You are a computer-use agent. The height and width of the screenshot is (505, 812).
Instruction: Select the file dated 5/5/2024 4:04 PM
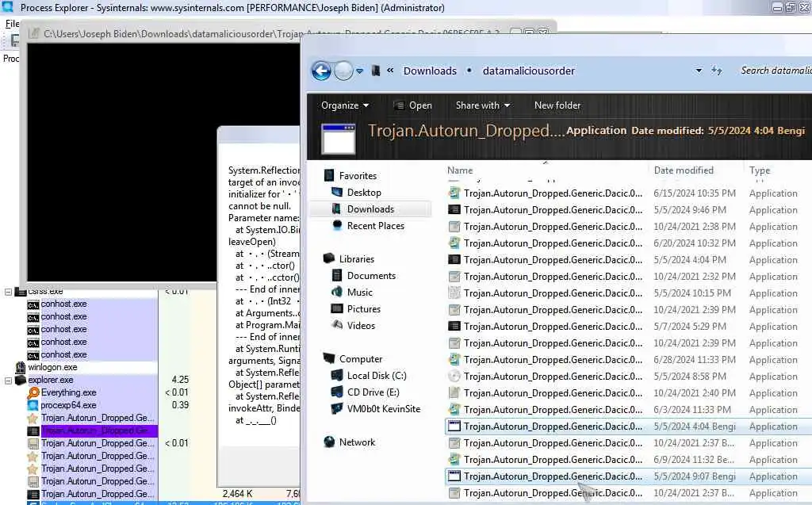(628, 259)
